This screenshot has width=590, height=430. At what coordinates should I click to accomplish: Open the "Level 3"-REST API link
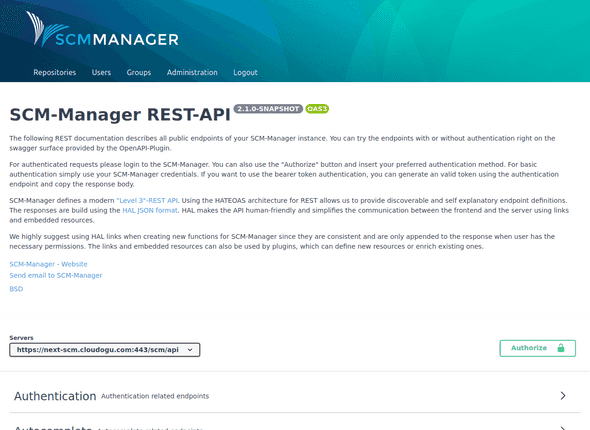pyautogui.click(x=147, y=201)
